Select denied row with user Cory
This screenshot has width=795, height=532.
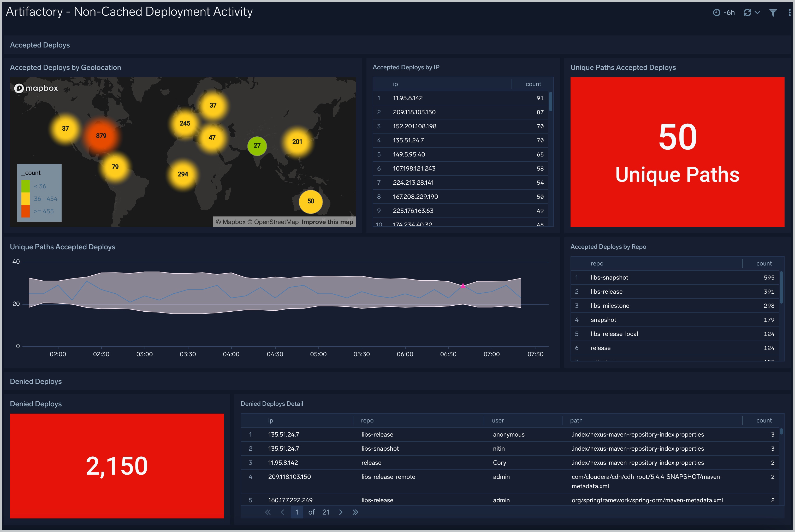click(510, 462)
